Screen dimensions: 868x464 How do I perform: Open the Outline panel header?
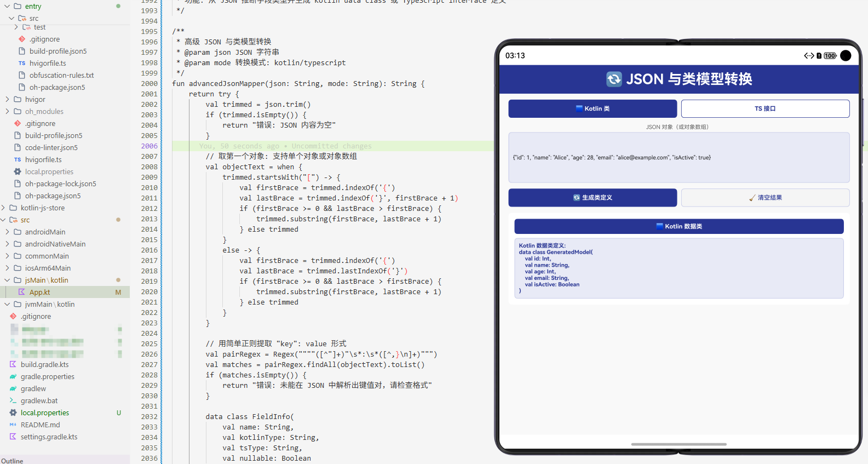click(12, 461)
